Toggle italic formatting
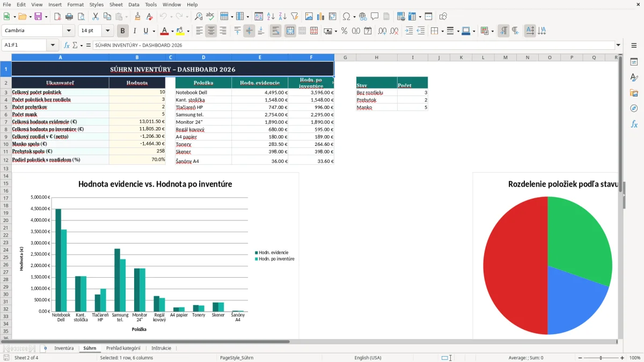The image size is (644, 362). click(134, 31)
